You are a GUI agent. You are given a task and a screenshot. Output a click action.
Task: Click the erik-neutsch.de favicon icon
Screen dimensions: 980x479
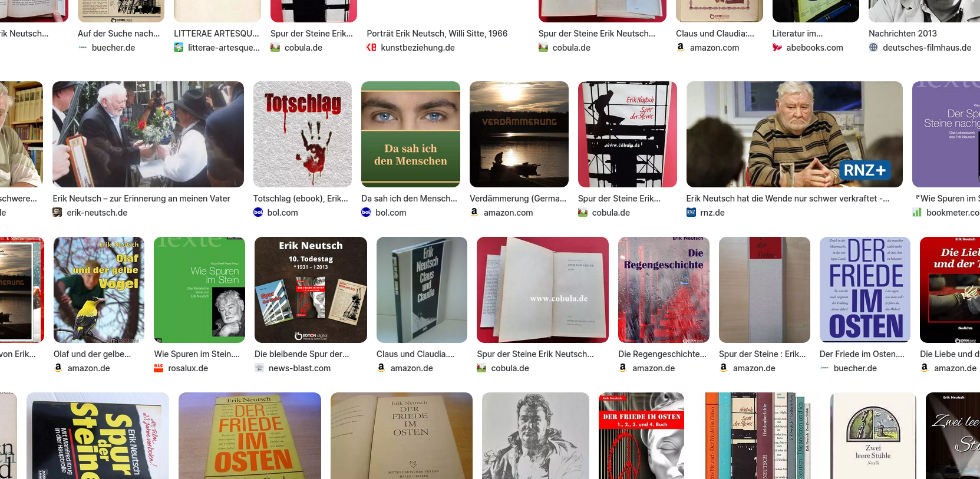coord(57,212)
